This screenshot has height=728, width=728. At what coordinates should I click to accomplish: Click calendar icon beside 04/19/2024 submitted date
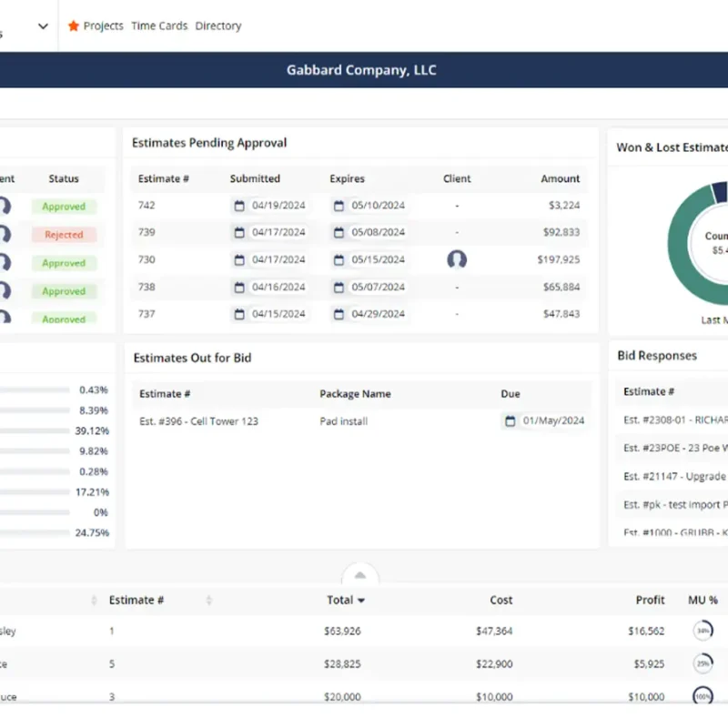pyautogui.click(x=239, y=206)
